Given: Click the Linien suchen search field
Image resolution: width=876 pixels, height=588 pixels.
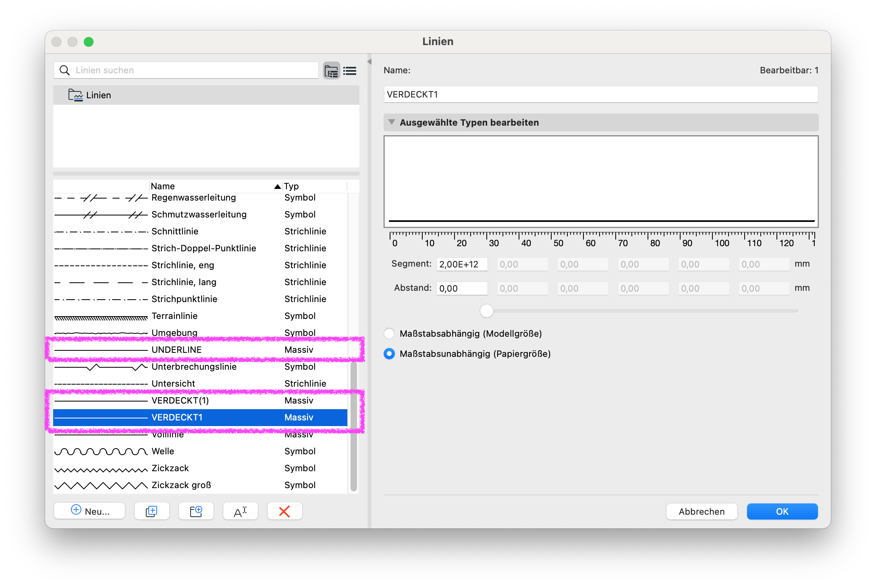Looking at the screenshot, I should point(186,70).
